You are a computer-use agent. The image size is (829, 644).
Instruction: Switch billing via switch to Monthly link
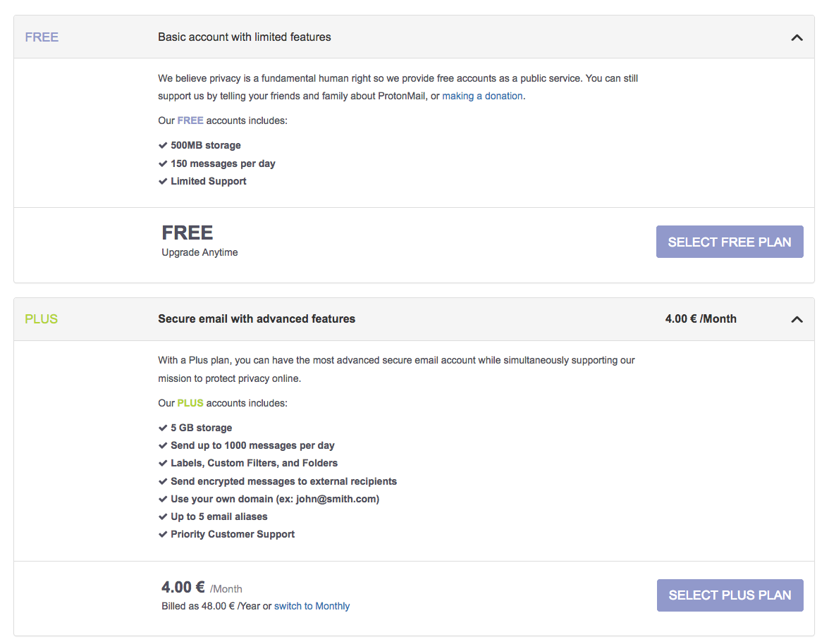click(x=312, y=606)
